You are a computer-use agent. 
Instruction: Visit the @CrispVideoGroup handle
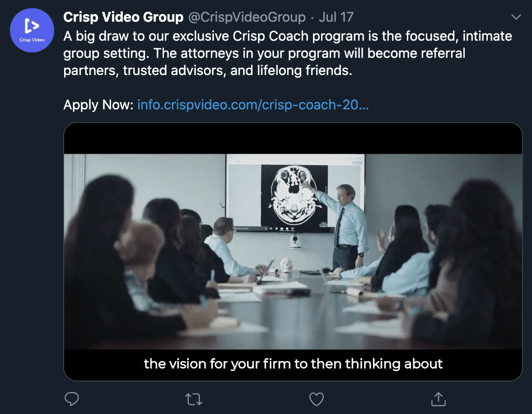coord(246,18)
